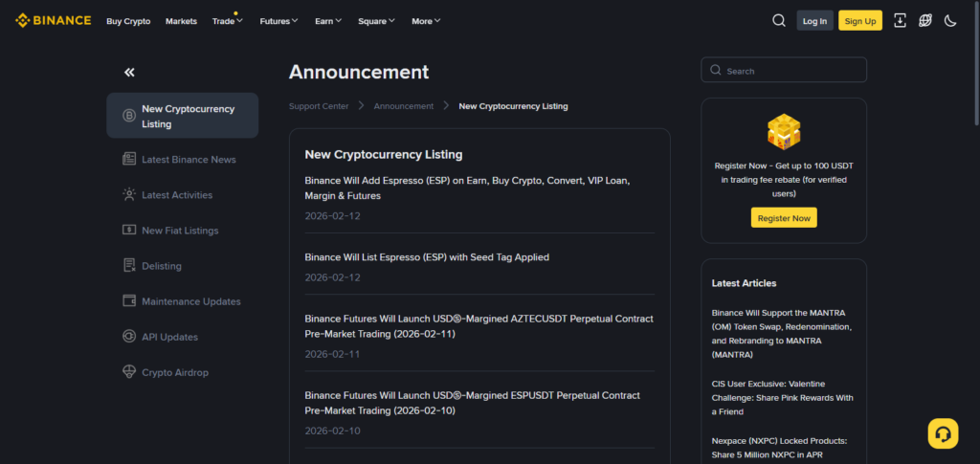980x464 pixels.
Task: Click the Sign Up button
Action: click(x=860, y=21)
